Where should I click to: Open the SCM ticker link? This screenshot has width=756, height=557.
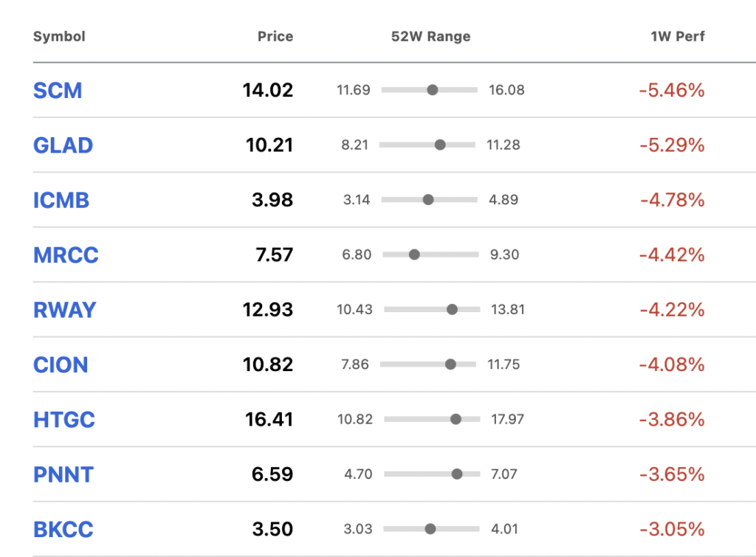pos(58,91)
